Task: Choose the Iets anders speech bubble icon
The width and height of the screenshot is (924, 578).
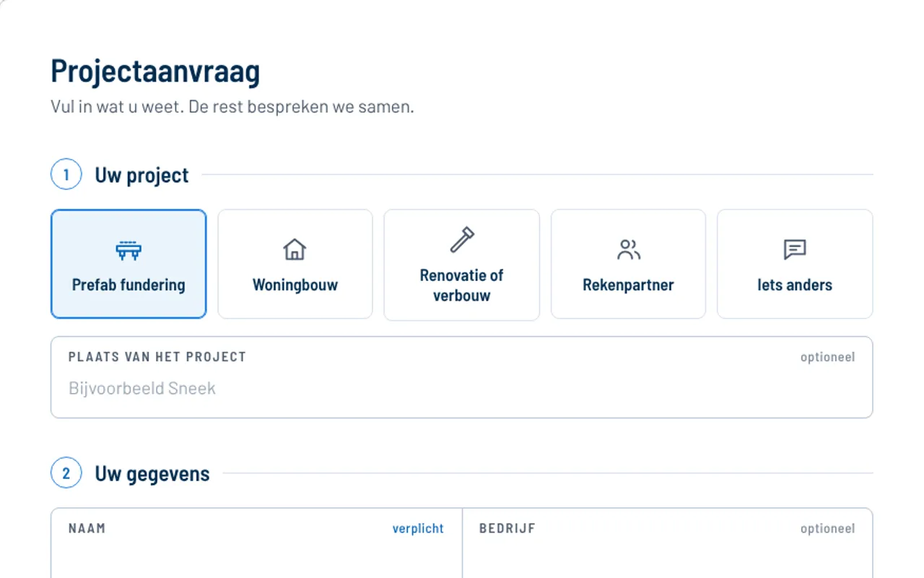Action: pos(795,250)
